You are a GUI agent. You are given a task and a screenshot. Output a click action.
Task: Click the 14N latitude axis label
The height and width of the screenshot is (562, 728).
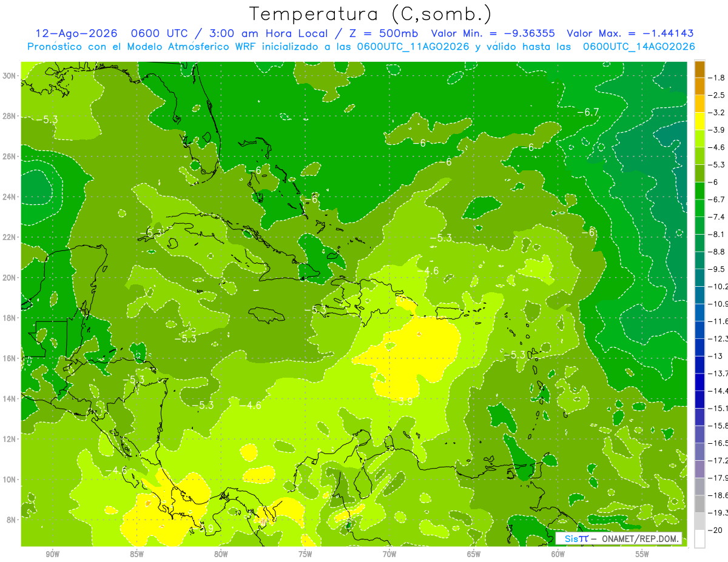(9, 398)
